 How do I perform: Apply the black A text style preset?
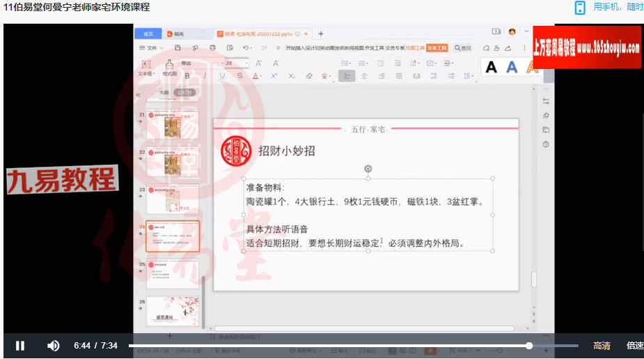click(492, 67)
